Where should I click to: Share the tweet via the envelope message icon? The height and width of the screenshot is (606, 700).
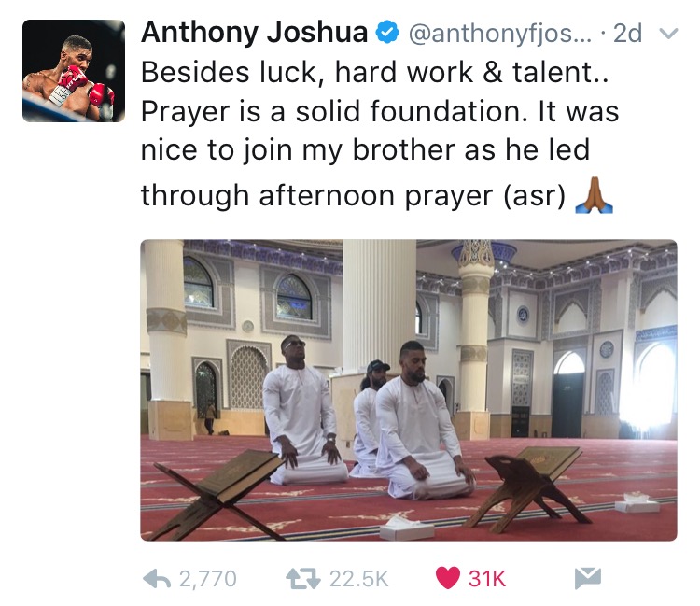click(587, 578)
